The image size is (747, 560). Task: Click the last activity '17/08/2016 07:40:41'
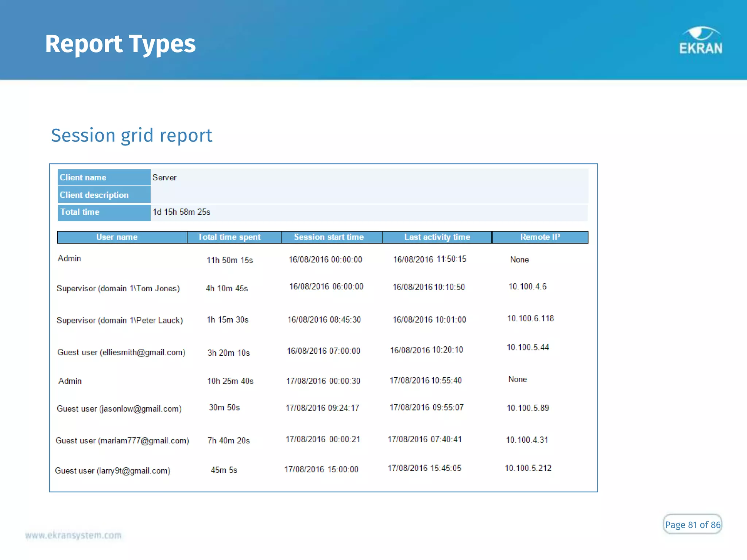pyautogui.click(x=425, y=439)
